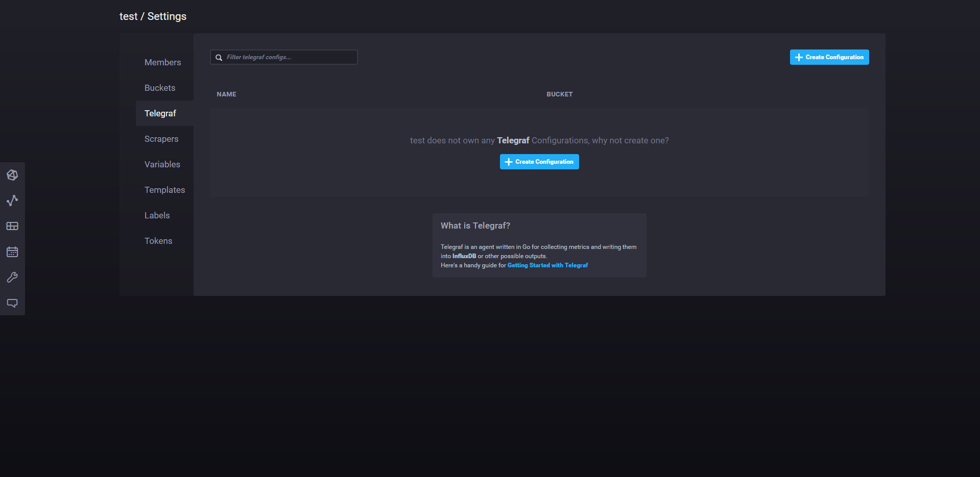Open the Dashboards grid sidebar icon

12,226
